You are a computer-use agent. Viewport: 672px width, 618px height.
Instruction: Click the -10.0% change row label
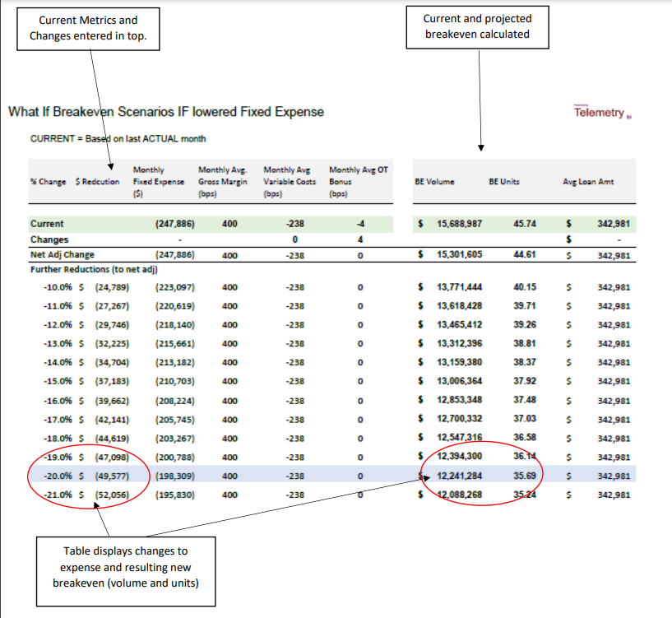[58, 287]
